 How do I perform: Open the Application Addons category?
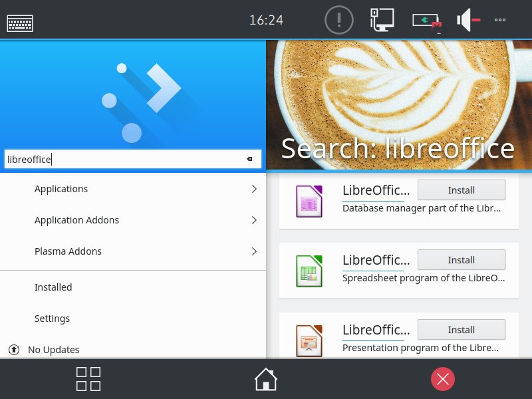click(x=133, y=220)
